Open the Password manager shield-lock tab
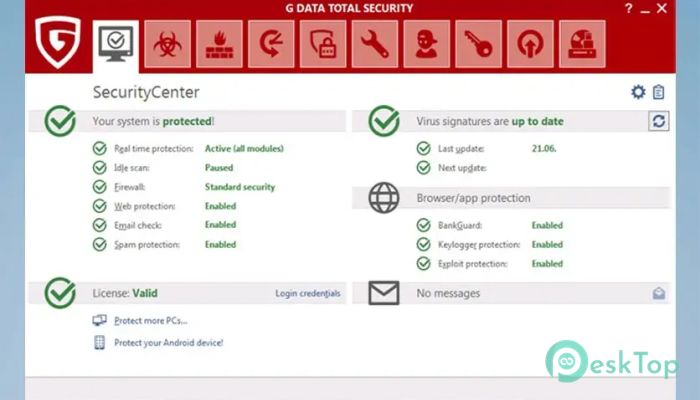The height and width of the screenshot is (400, 700). 323,44
